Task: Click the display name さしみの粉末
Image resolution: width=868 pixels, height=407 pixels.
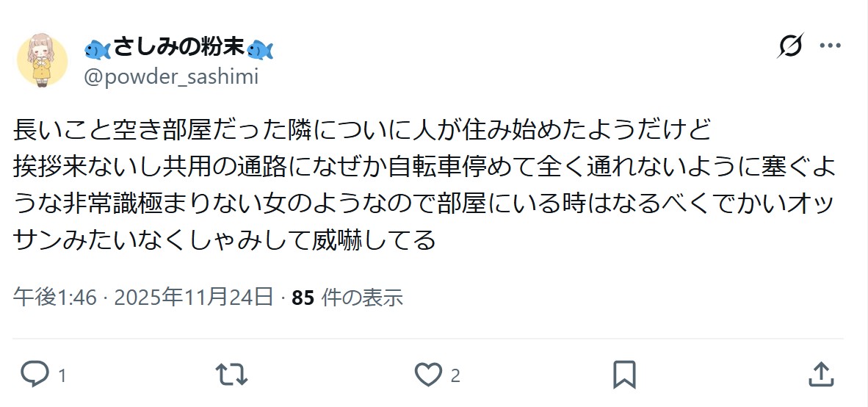Action: (178, 48)
